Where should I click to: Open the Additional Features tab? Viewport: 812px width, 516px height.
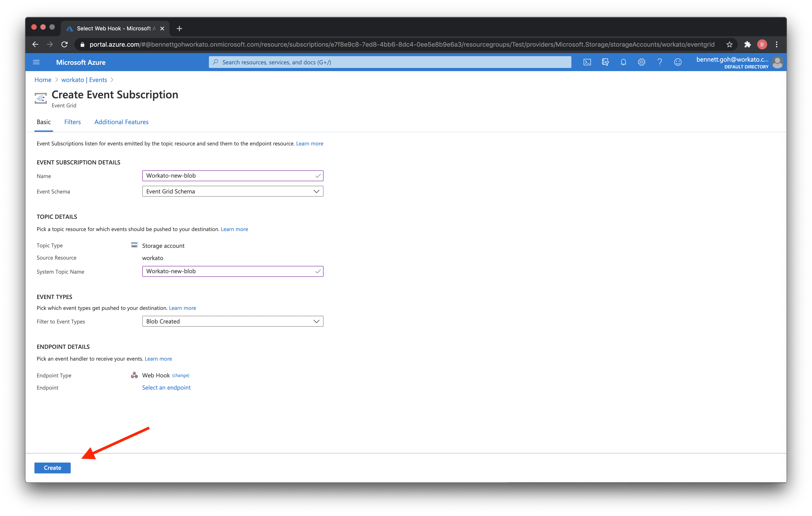tap(121, 122)
